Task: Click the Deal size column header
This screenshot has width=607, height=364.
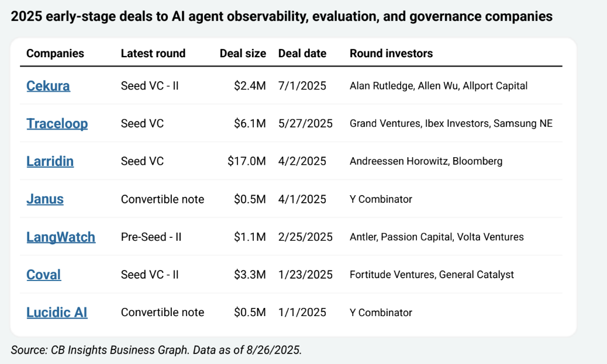Action: 243,53
